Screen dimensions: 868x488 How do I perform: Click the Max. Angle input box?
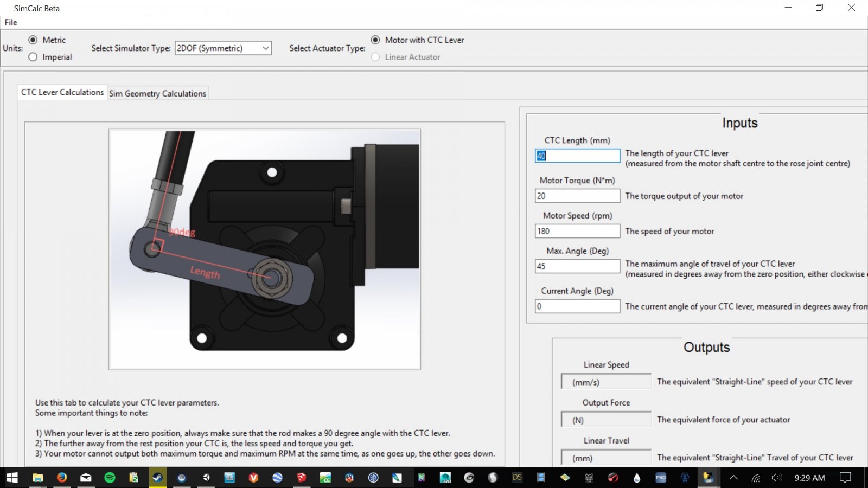point(577,266)
